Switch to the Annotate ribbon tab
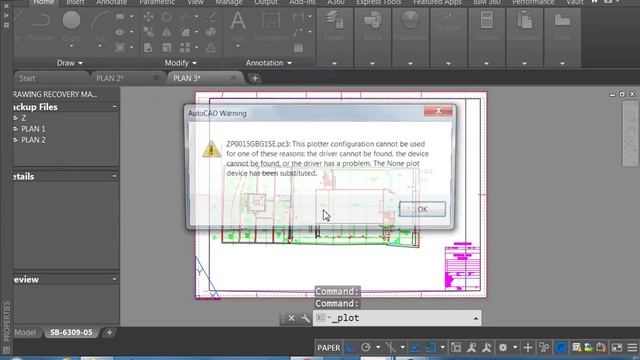The image size is (640, 360). coord(111,2)
